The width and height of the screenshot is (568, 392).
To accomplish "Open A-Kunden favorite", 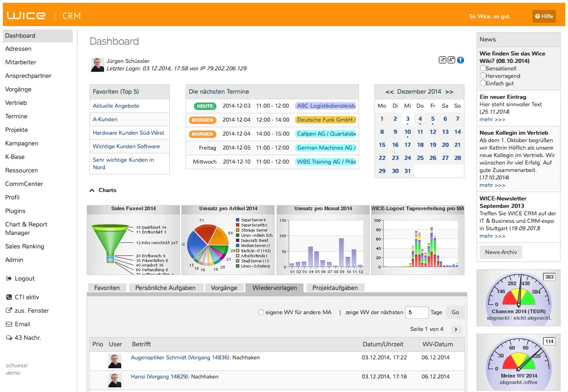I will tap(105, 119).
